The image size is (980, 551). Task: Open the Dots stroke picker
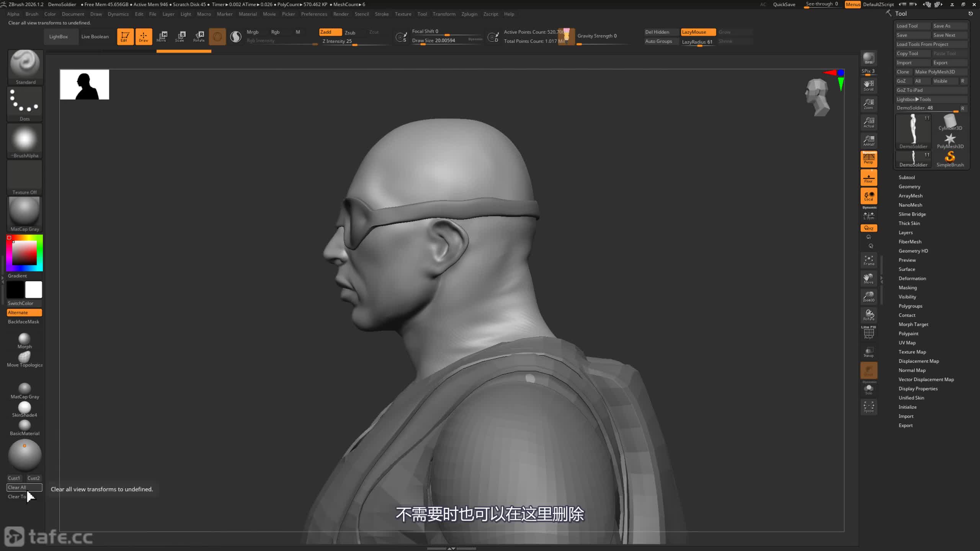coord(25,104)
